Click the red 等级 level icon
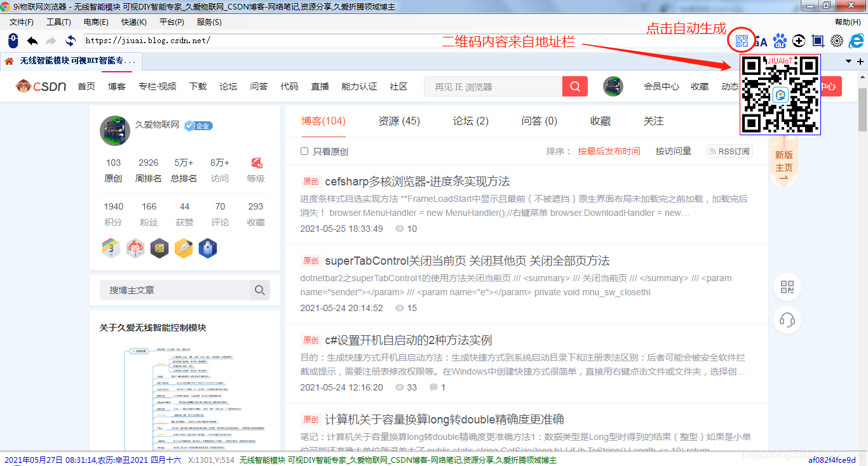The width and height of the screenshot is (868, 466). (256, 163)
